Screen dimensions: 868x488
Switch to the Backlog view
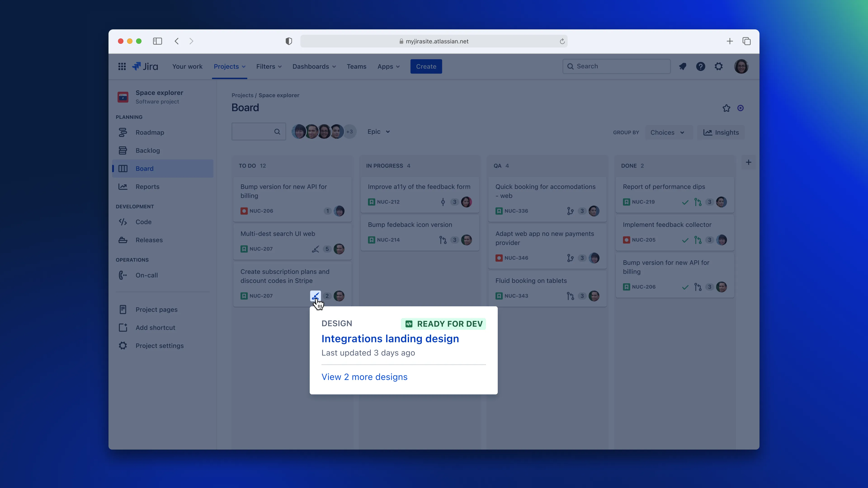point(147,150)
